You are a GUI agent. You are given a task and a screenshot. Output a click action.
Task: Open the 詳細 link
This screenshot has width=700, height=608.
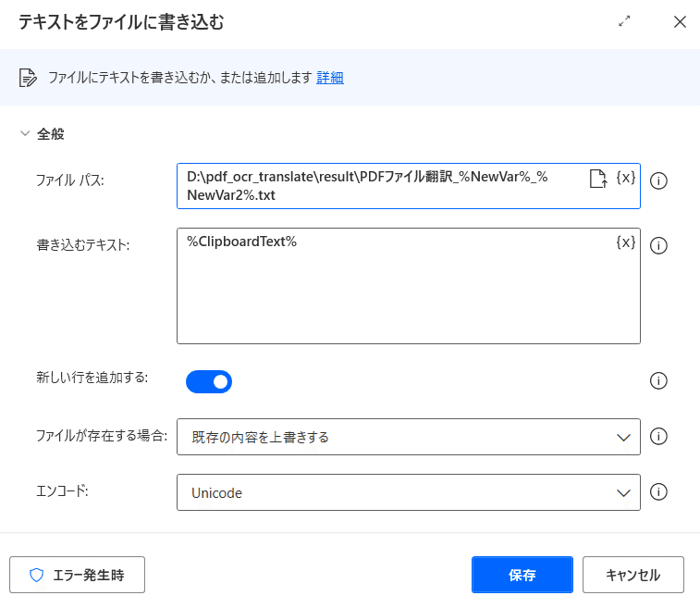pos(330,78)
